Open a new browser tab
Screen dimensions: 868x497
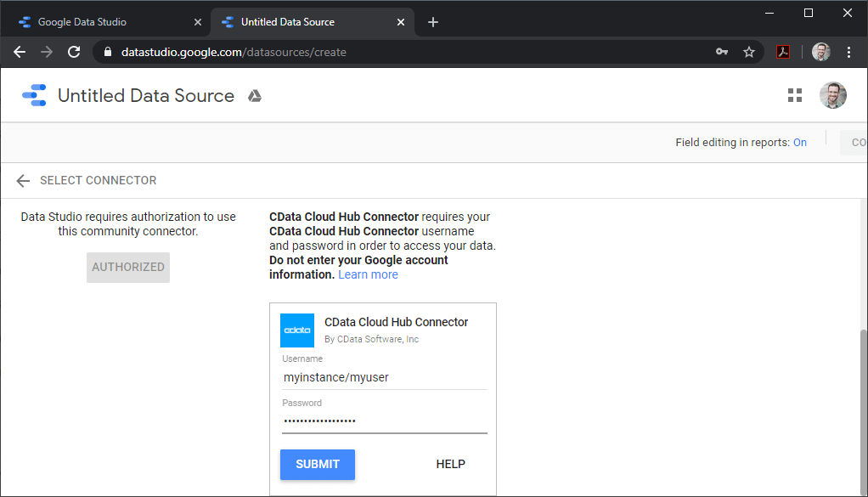point(433,22)
